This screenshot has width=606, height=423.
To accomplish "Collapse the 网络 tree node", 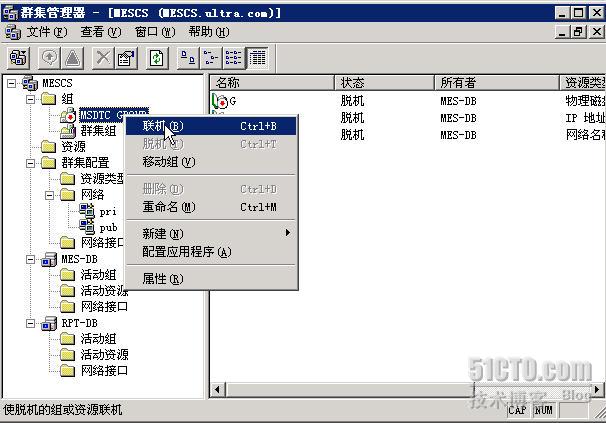I will point(49,195).
